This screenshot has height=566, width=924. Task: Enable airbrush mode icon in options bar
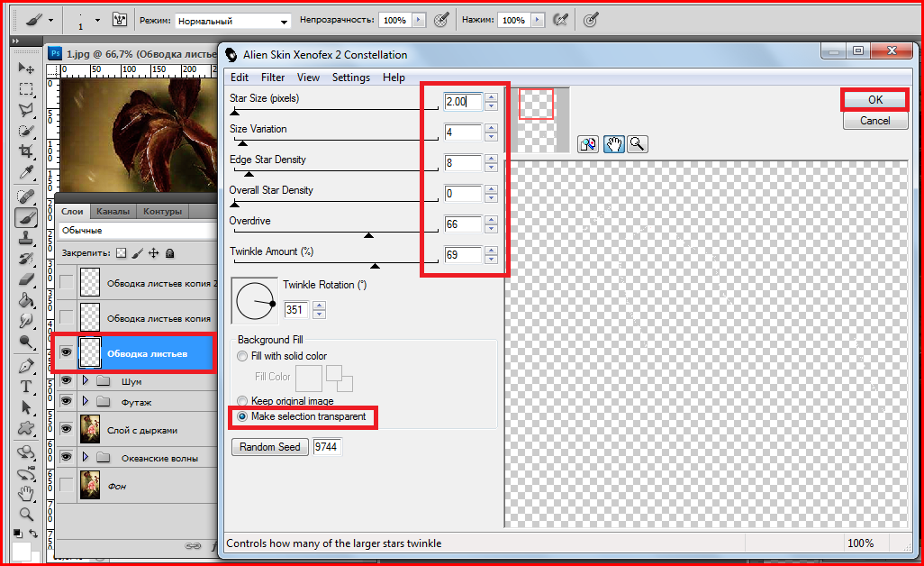pyautogui.click(x=560, y=20)
